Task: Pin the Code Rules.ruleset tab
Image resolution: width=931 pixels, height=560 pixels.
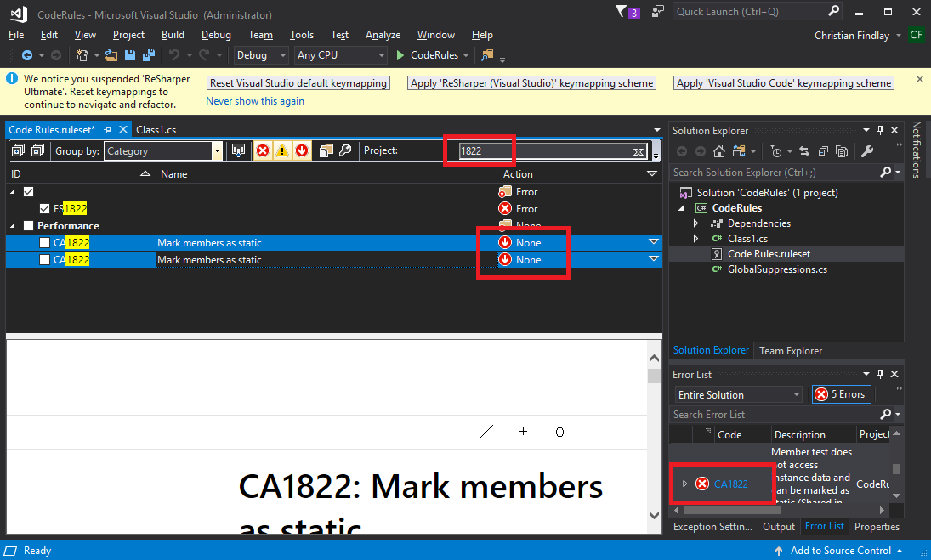Action: click(107, 129)
